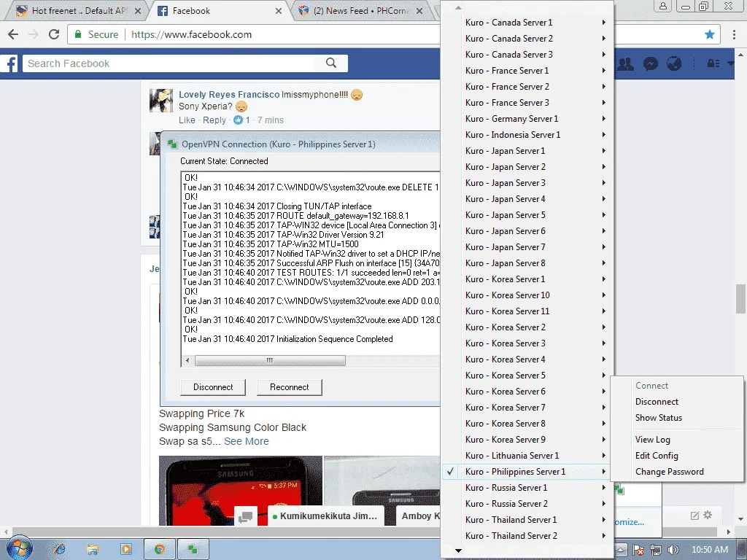Open the Facebook Messenger icon
The width and height of the screenshot is (747, 560).
click(x=650, y=64)
